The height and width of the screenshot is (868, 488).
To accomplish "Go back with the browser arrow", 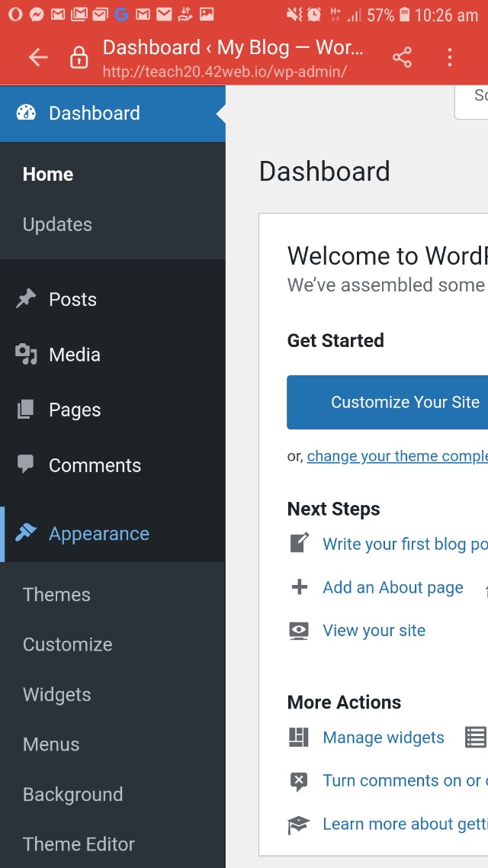I will pos(38,57).
